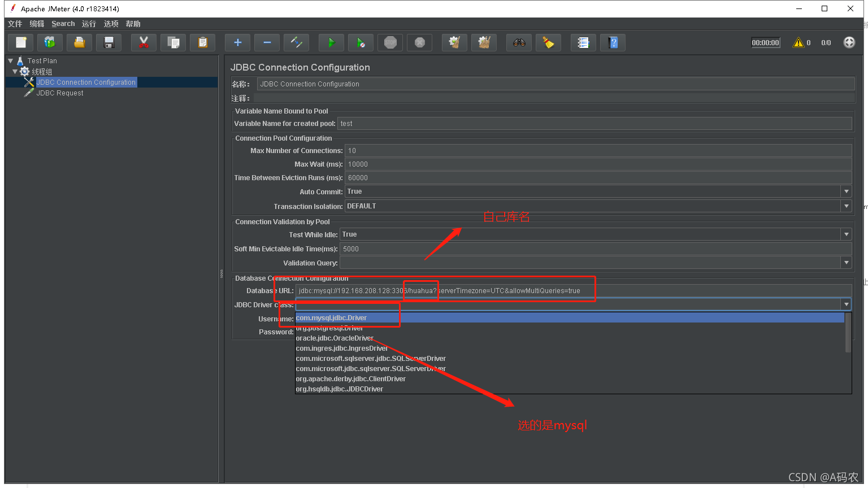This screenshot has width=868, height=488.
Task: Click the Save floppy disk icon
Action: click(x=109, y=42)
